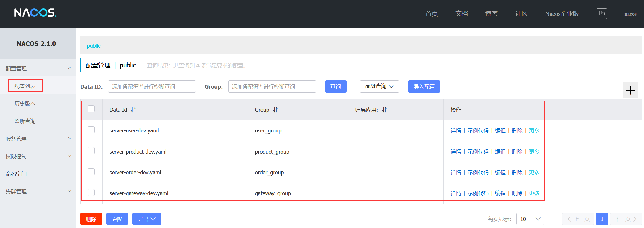Click the NACOS logo in the header
The width and height of the screenshot is (644, 228).
(35, 13)
